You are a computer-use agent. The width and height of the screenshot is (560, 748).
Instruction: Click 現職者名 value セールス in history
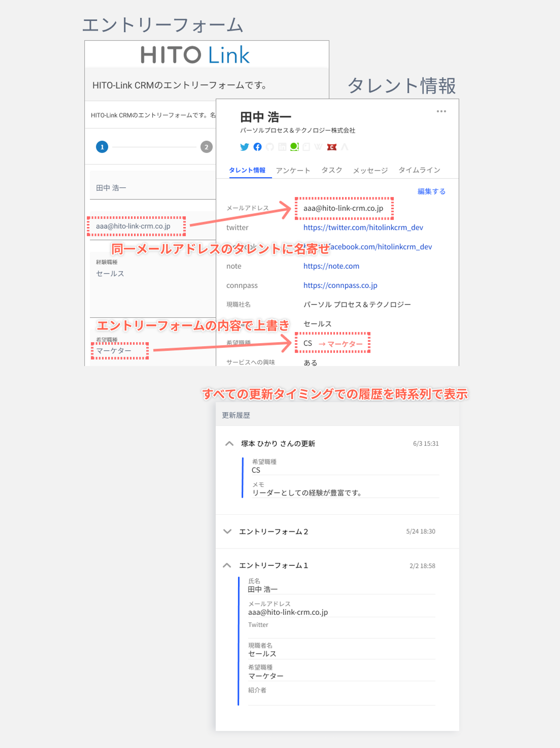[x=262, y=654]
